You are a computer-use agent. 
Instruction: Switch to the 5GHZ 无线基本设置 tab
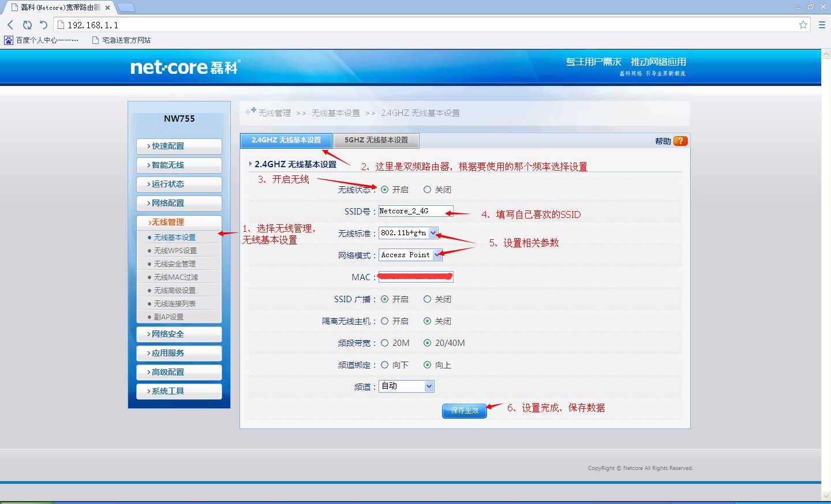point(376,140)
